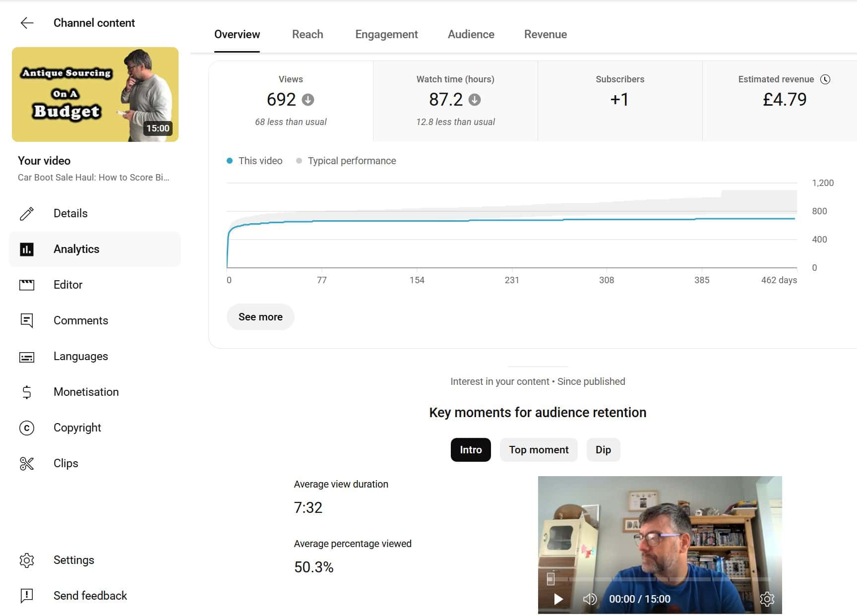
Task: Click the video preview progress bar
Action: pos(660,579)
